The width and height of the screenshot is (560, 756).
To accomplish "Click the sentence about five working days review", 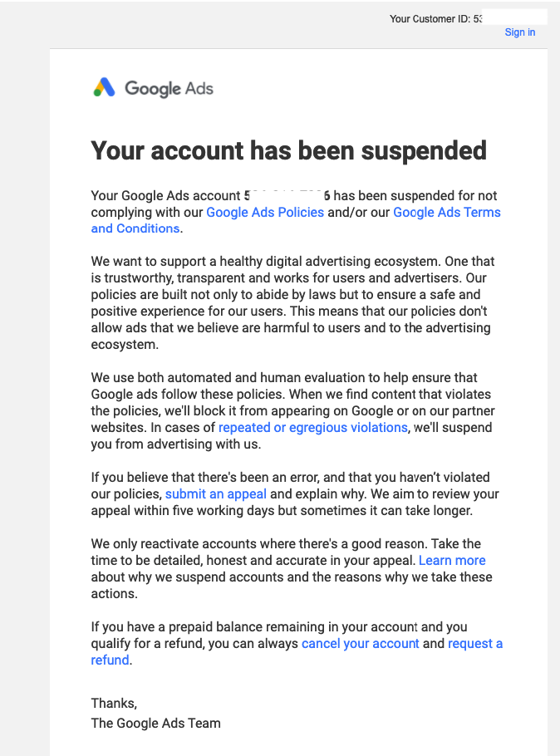I will (x=295, y=503).
